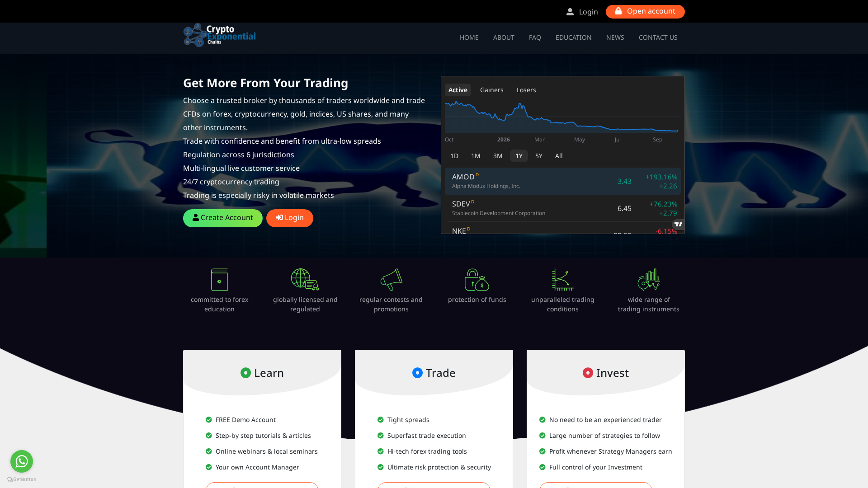Click the Login link in top bar
868x488 pixels.
tap(589, 12)
